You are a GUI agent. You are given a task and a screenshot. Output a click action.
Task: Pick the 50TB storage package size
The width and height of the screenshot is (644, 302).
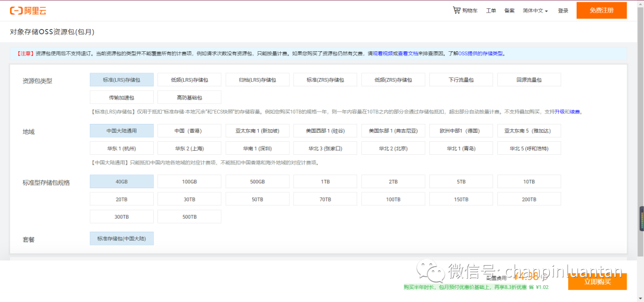(258, 199)
